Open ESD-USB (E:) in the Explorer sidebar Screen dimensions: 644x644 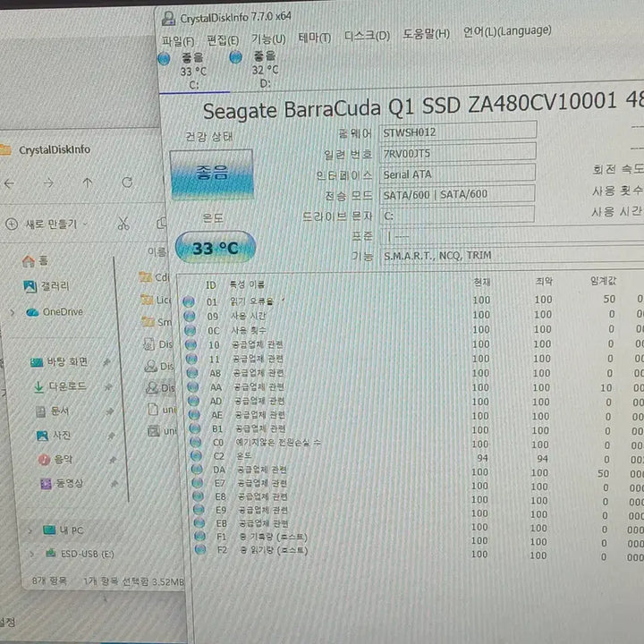pyautogui.click(x=80, y=554)
